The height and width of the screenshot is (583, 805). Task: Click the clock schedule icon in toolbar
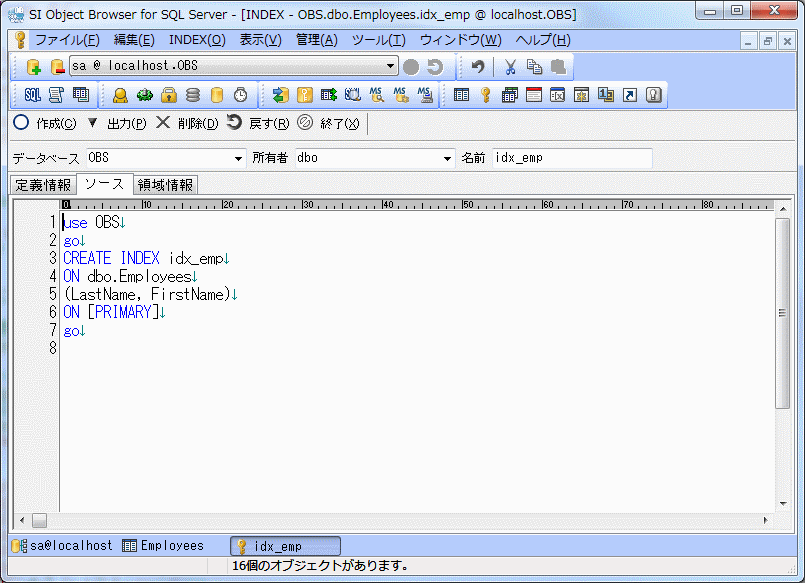[x=241, y=95]
